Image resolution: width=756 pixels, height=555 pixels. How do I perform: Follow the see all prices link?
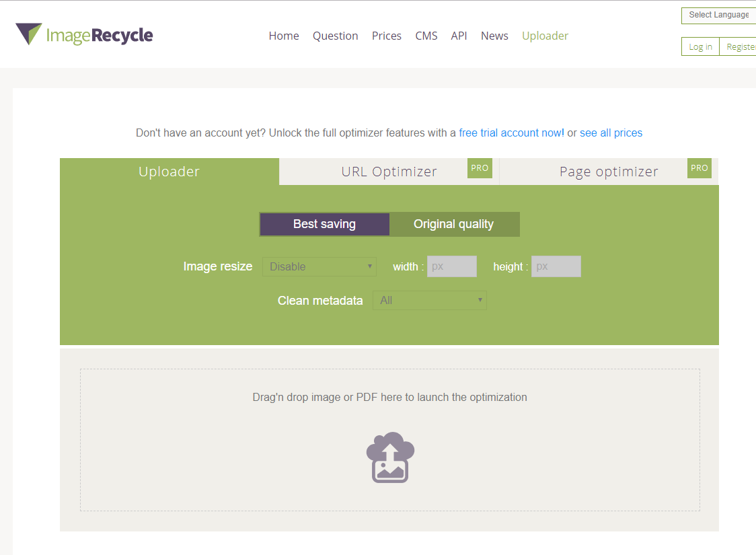pos(611,133)
